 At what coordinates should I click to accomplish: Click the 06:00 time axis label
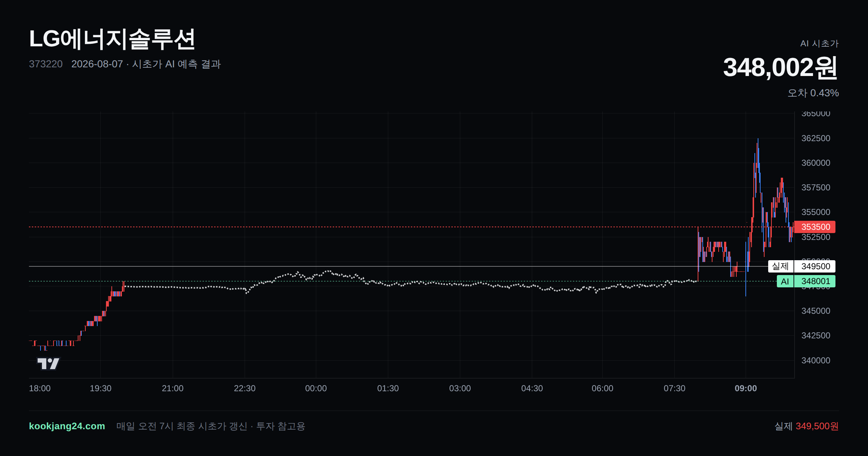[602, 388]
